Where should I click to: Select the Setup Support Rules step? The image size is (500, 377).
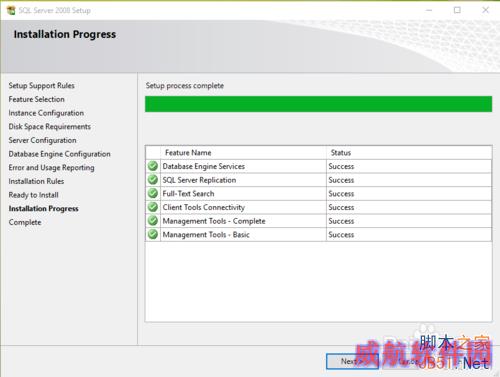pos(42,86)
